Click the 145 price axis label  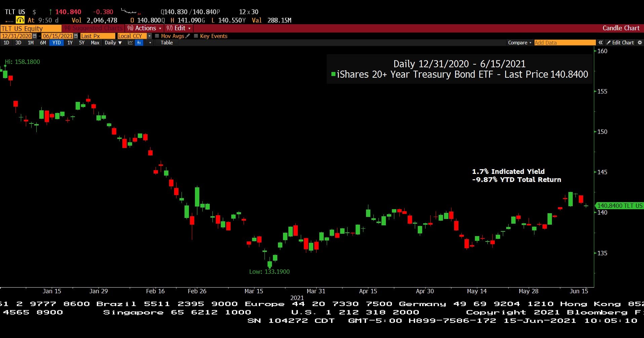602,172
